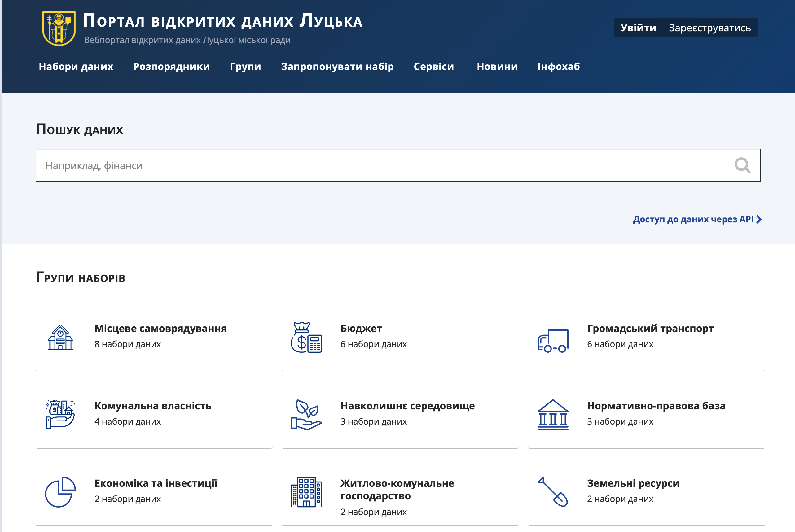Open the Комунальна власність group
This screenshot has height=532, width=795.
pyautogui.click(x=153, y=406)
